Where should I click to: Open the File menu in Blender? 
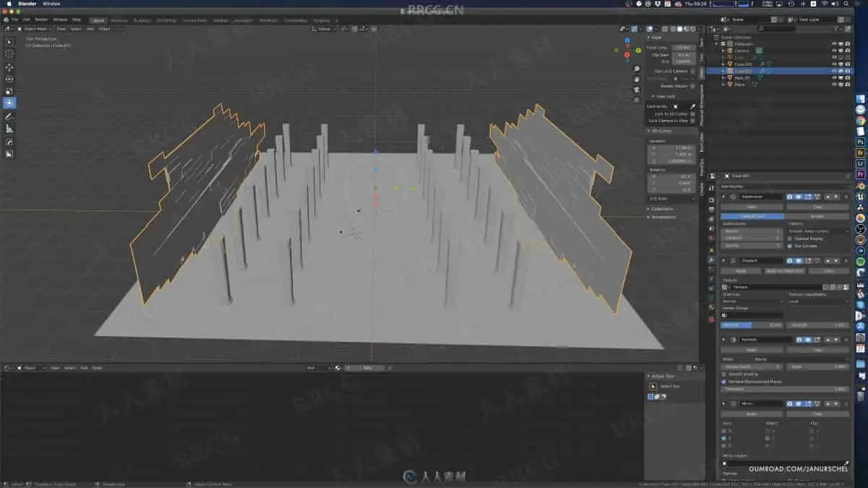click(x=14, y=20)
